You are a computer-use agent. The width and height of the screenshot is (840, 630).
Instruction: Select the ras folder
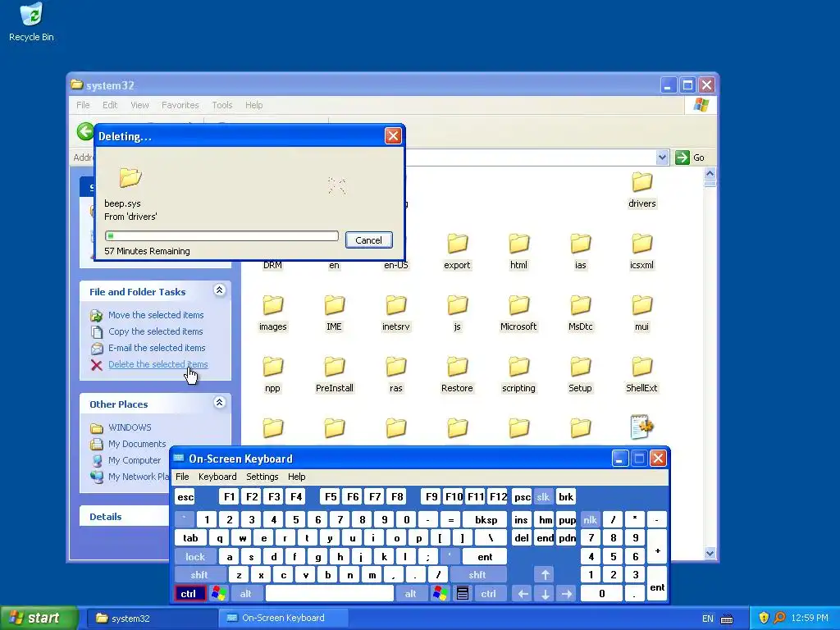point(396,374)
